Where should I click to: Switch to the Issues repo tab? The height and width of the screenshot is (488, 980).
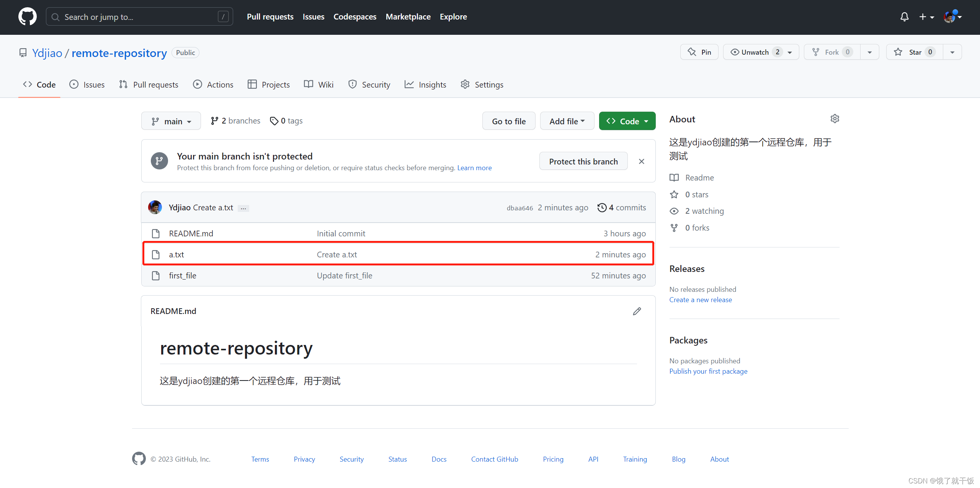coord(87,85)
